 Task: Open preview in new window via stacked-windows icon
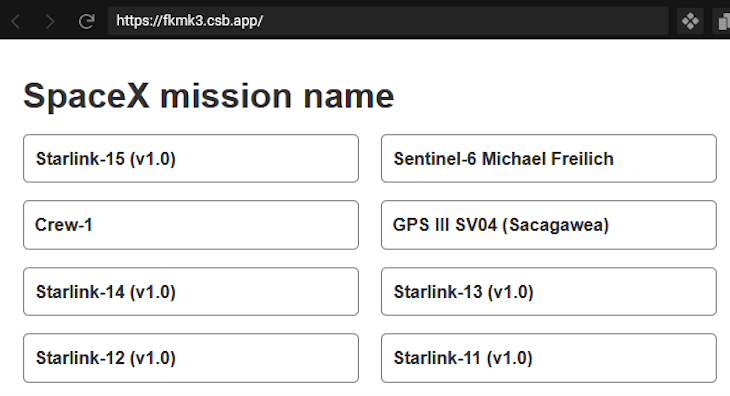[723, 21]
